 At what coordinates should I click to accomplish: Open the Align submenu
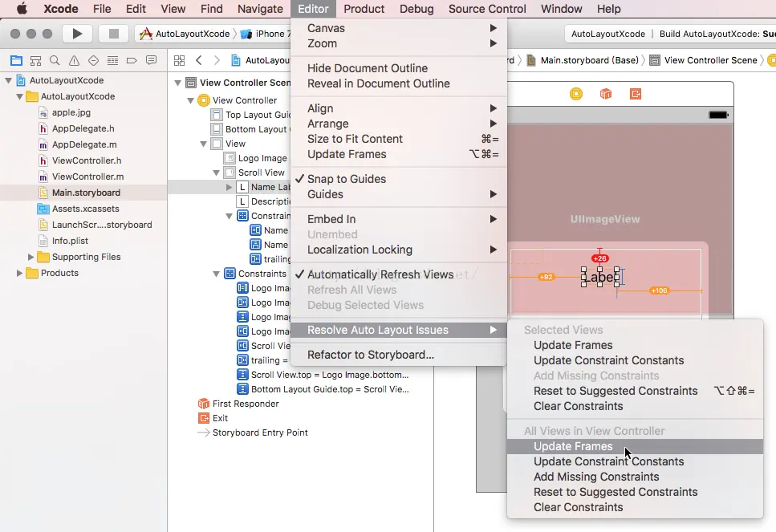click(398, 108)
